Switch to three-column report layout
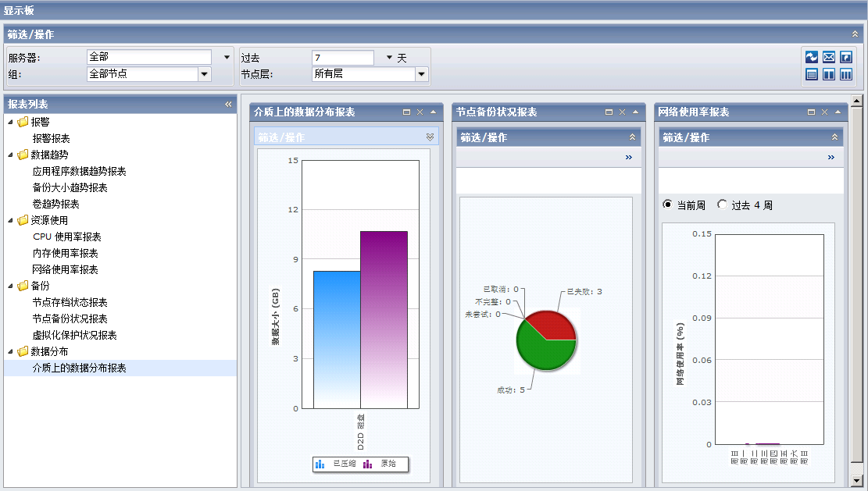 [x=846, y=74]
